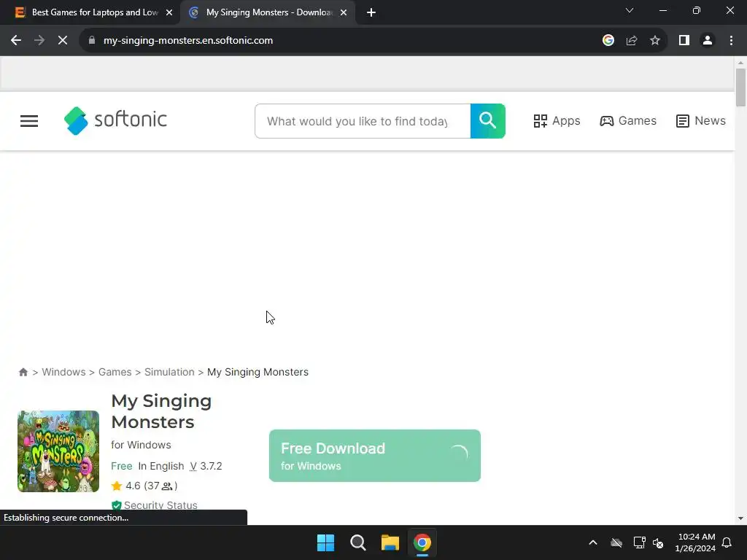Stop loading the page
This screenshot has height=560, width=747.
[x=63, y=41]
